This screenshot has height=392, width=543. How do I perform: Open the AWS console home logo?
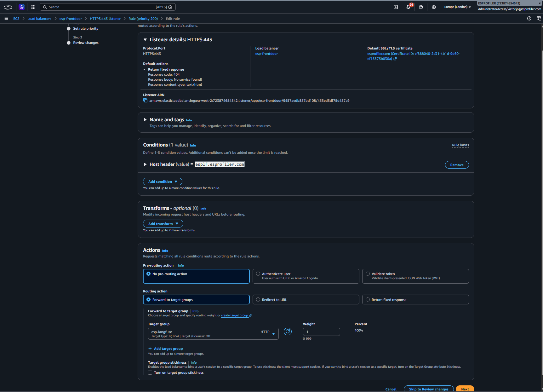(8, 7)
